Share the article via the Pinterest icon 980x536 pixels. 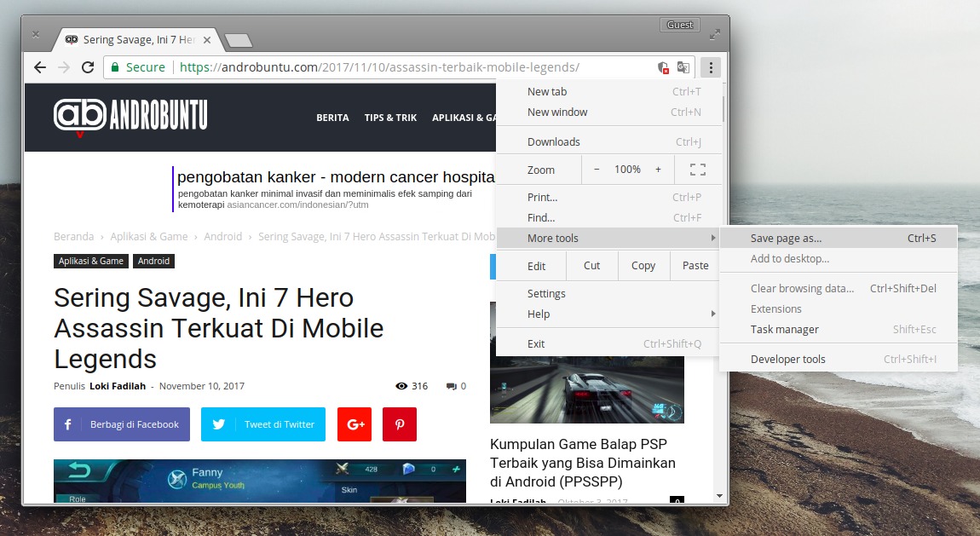399,424
